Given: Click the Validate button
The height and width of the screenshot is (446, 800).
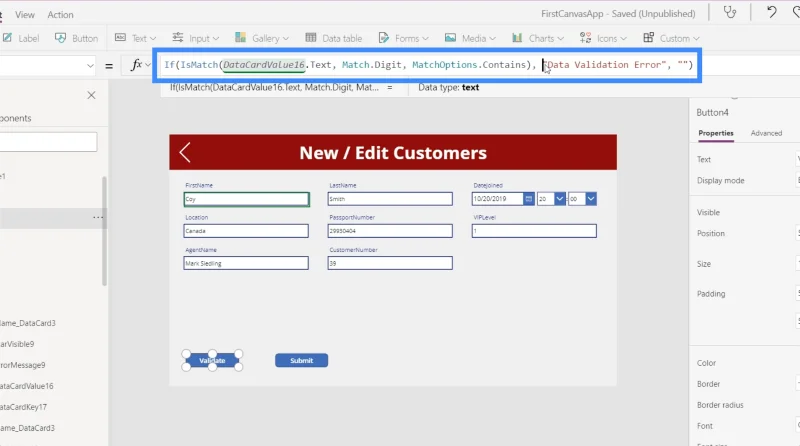Looking at the screenshot, I should 212,360.
